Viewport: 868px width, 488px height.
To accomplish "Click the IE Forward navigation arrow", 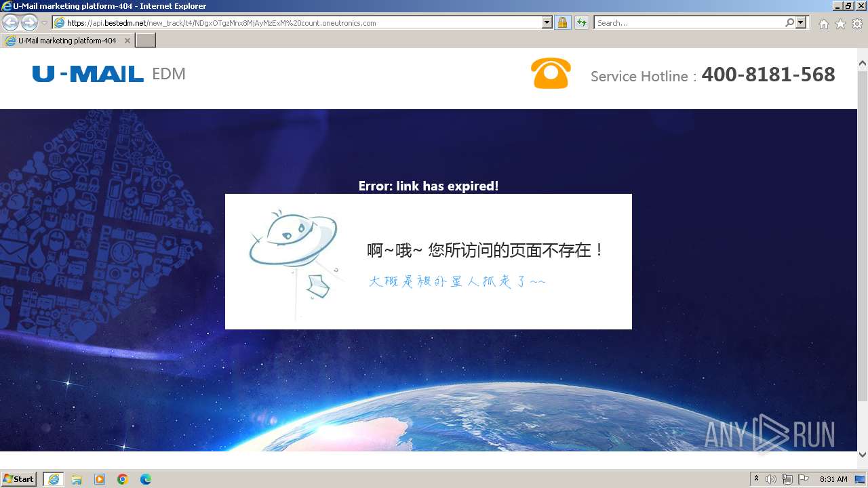I will pos(29,22).
